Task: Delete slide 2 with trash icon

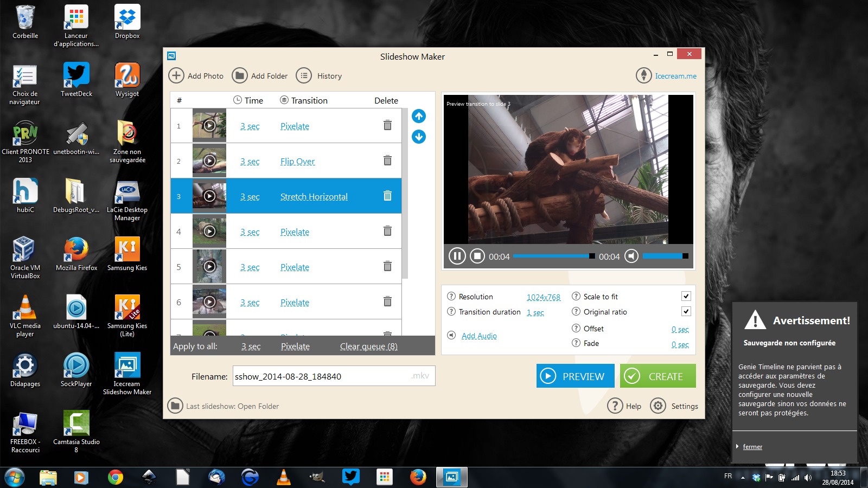Action: tap(387, 160)
